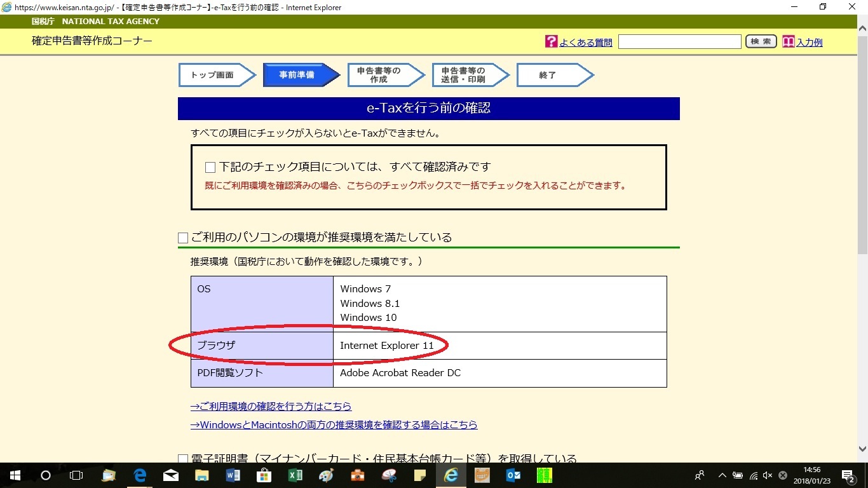
Task: Open the Paint palette icon in taskbar
Action: coord(327,475)
